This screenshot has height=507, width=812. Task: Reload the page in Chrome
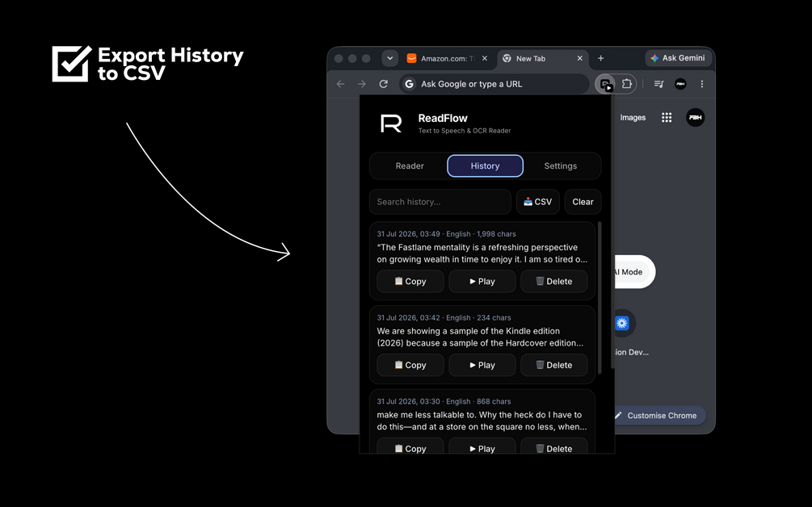pos(383,84)
